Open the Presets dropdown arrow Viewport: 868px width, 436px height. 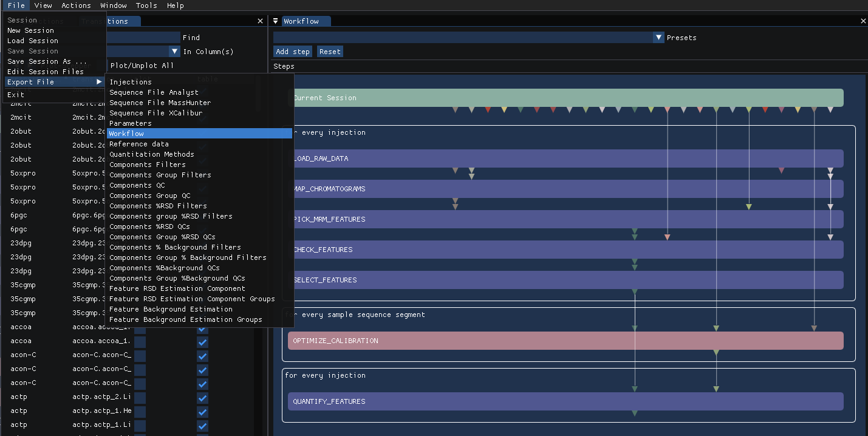658,38
